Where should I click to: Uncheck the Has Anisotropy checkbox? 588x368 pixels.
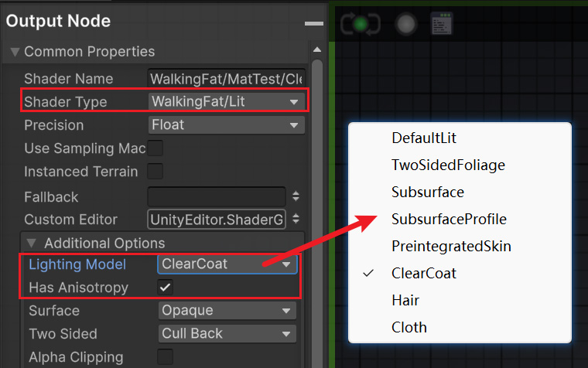[x=165, y=288]
